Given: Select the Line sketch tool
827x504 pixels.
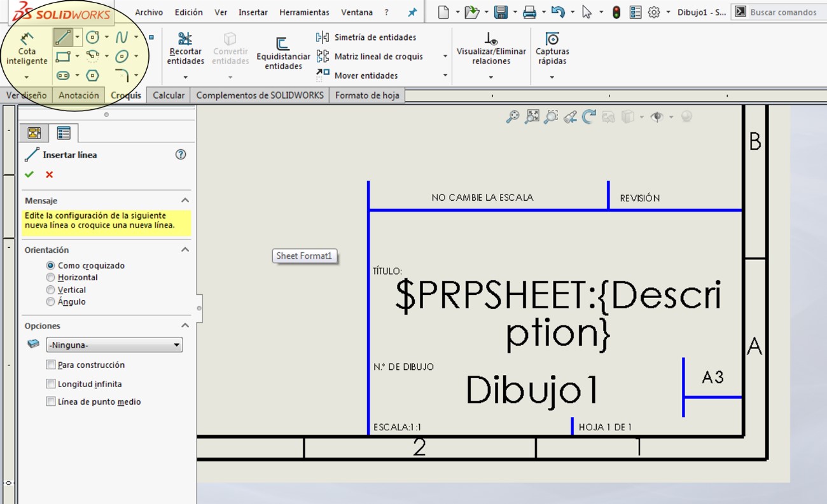Looking at the screenshot, I should pyautogui.click(x=62, y=37).
